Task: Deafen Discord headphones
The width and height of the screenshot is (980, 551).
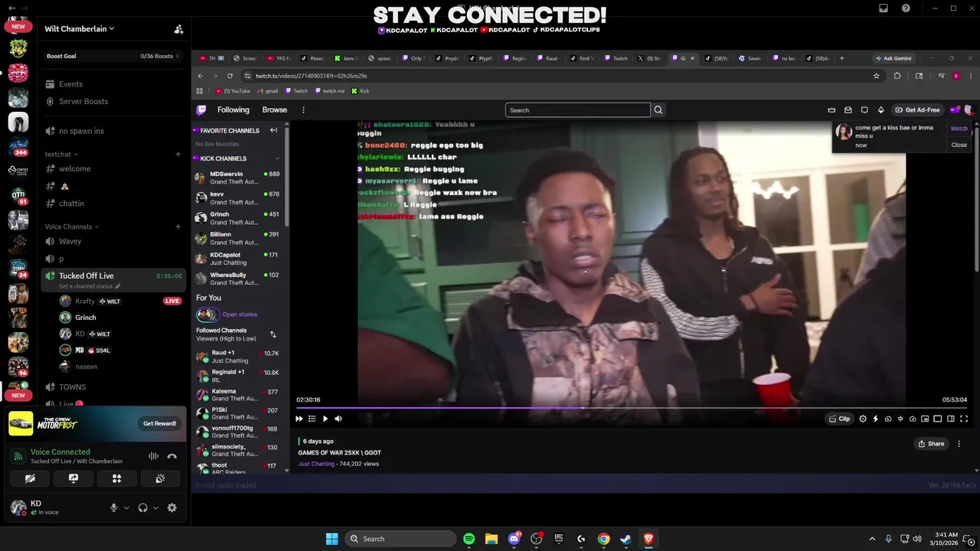Action: coord(142,507)
